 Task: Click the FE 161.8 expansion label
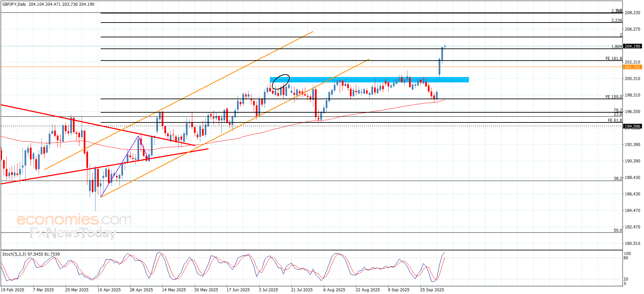click(614, 59)
